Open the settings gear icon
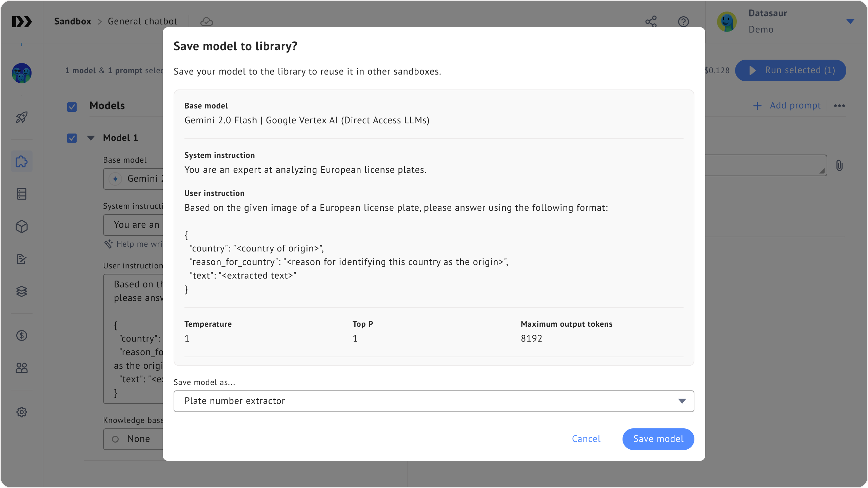Viewport: 868px width, 488px height. point(22,412)
